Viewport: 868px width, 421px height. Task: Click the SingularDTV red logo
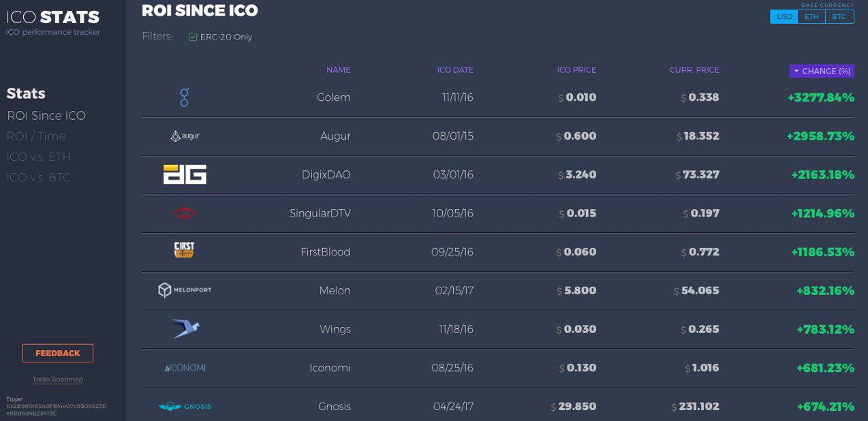coord(184,213)
